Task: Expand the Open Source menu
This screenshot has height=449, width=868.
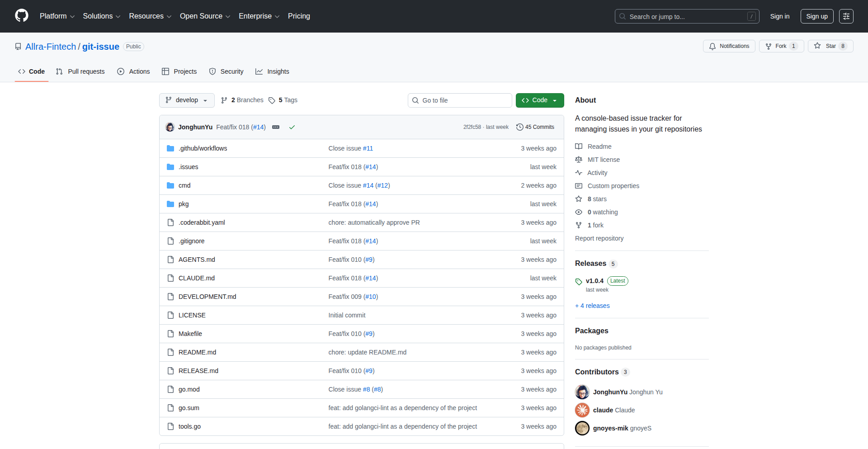Action: click(204, 16)
